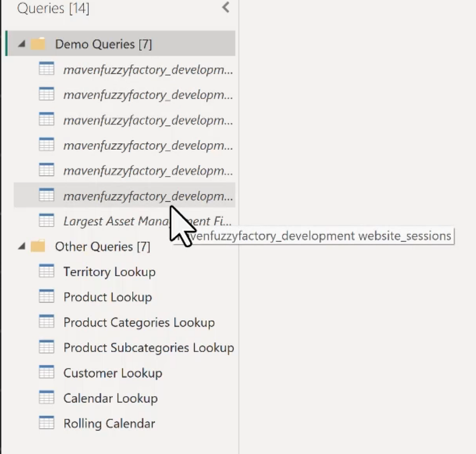The width and height of the screenshot is (476, 454).
Task: Collapse the Demo Queries folder triangle
Action: click(22, 44)
